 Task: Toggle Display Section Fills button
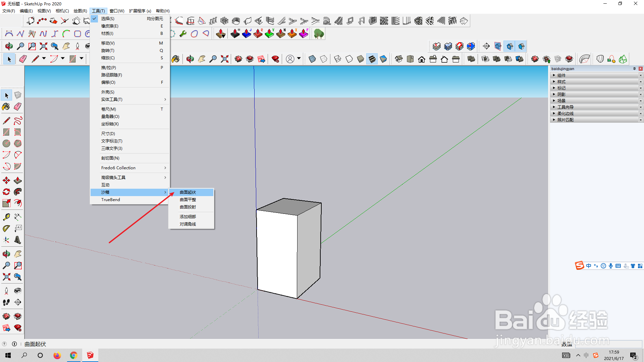tap(521, 46)
